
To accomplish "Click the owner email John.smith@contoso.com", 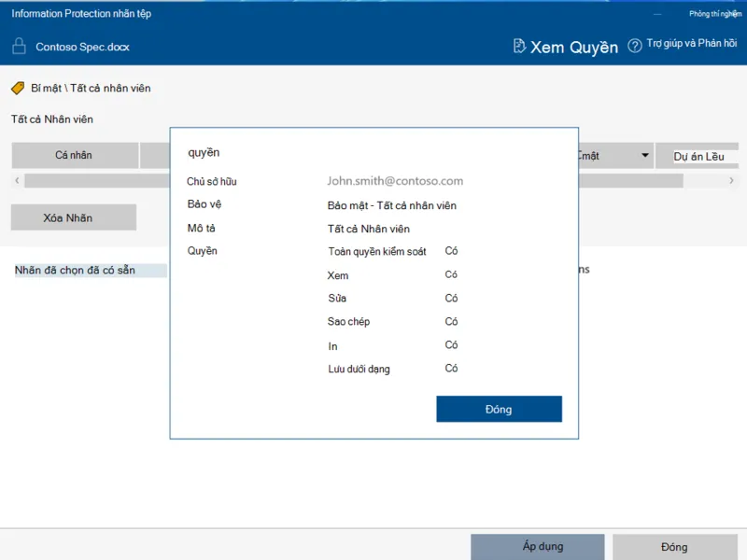I will tap(395, 181).
